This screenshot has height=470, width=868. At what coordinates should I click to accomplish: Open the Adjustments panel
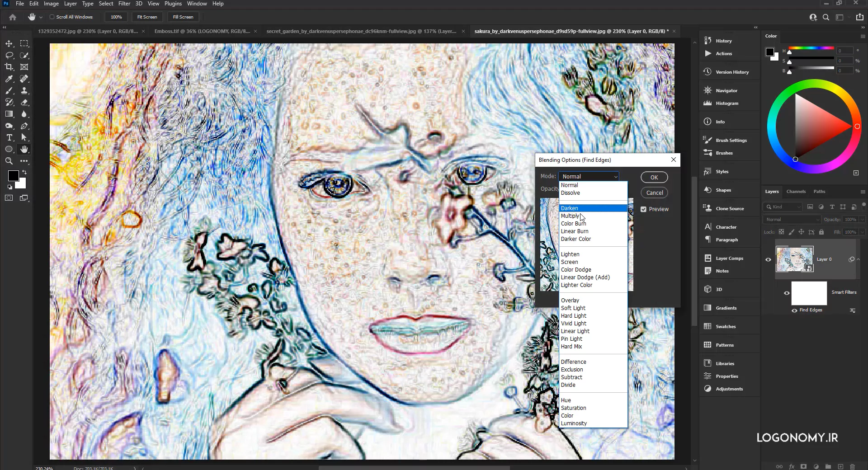(729, 389)
